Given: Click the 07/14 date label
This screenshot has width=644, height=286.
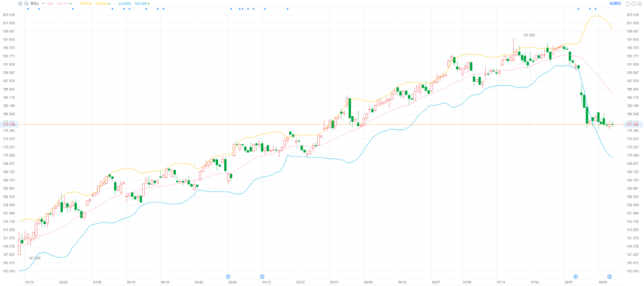Looking at the screenshot, I should point(501,282).
